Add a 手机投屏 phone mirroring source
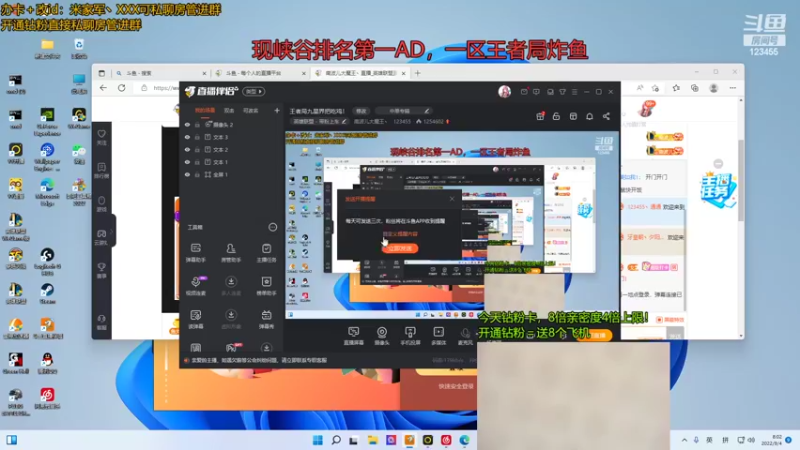Screen dimensions: 800x450 [410, 336]
